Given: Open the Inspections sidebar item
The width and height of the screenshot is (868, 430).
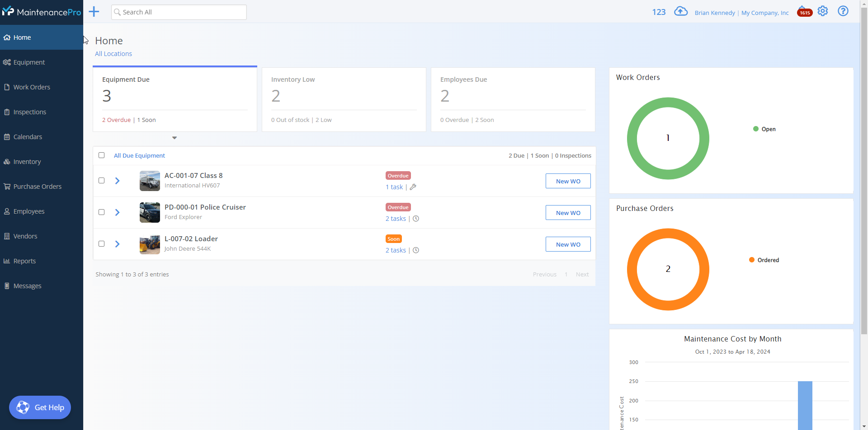Looking at the screenshot, I should click(30, 112).
